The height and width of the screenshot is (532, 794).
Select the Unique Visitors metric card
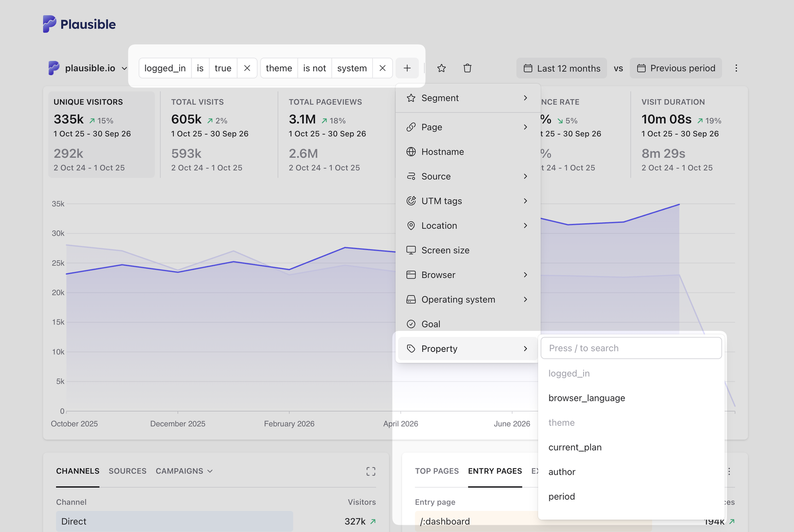point(102,134)
